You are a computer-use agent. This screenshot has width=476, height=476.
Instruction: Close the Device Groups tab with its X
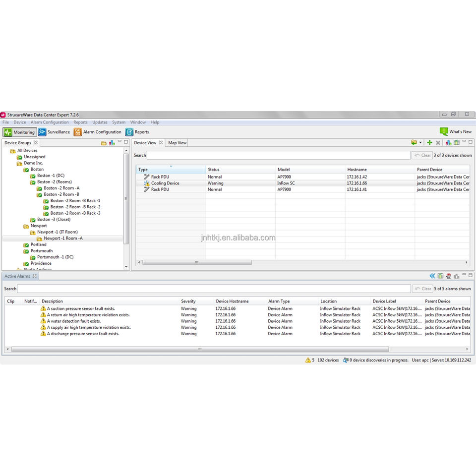pos(36,142)
